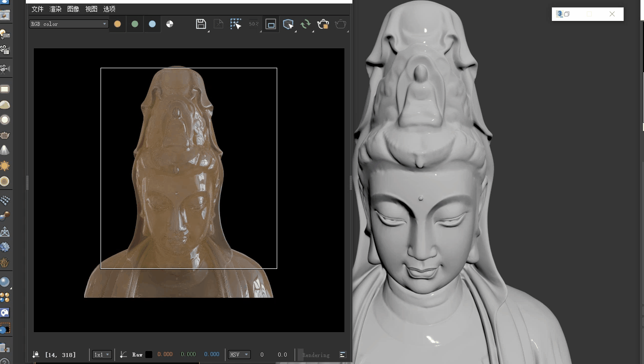Click the green swap arrows icon

306,24
